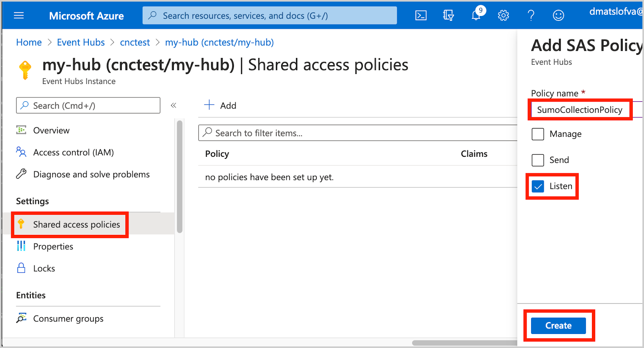644x348 pixels.
Task: Check the Send permission box
Action: tap(538, 160)
